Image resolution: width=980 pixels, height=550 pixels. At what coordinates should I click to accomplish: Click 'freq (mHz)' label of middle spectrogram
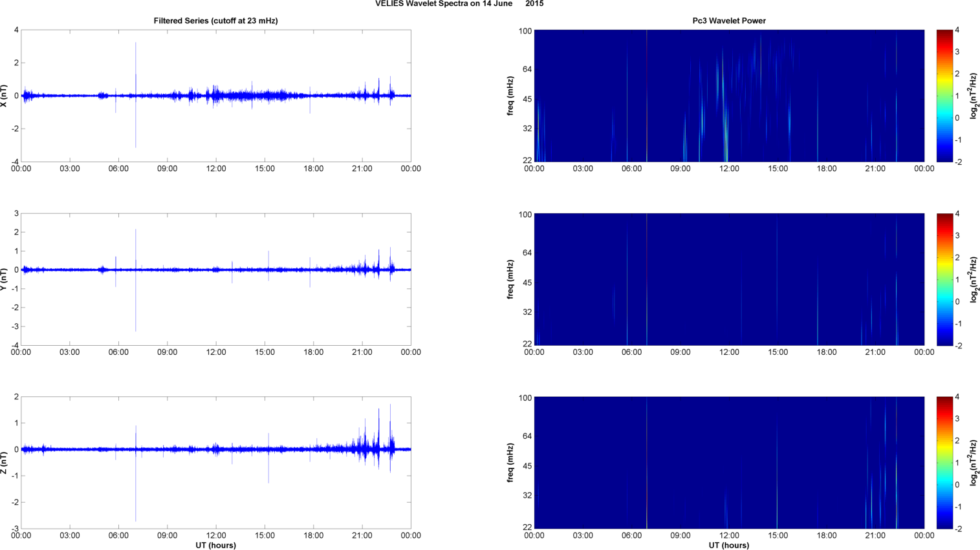click(x=510, y=279)
